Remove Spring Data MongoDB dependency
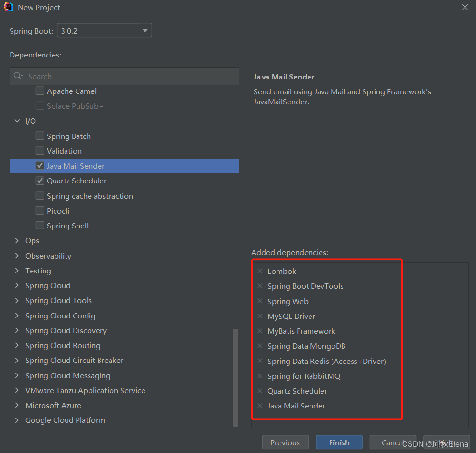The height and width of the screenshot is (453, 476). click(260, 346)
